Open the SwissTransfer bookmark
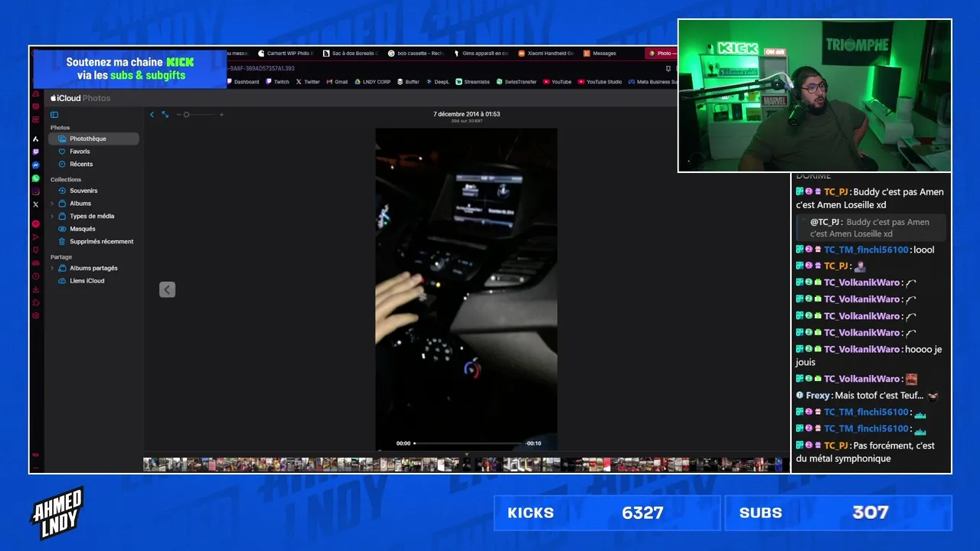Viewport: 980px width, 551px height. (x=517, y=82)
